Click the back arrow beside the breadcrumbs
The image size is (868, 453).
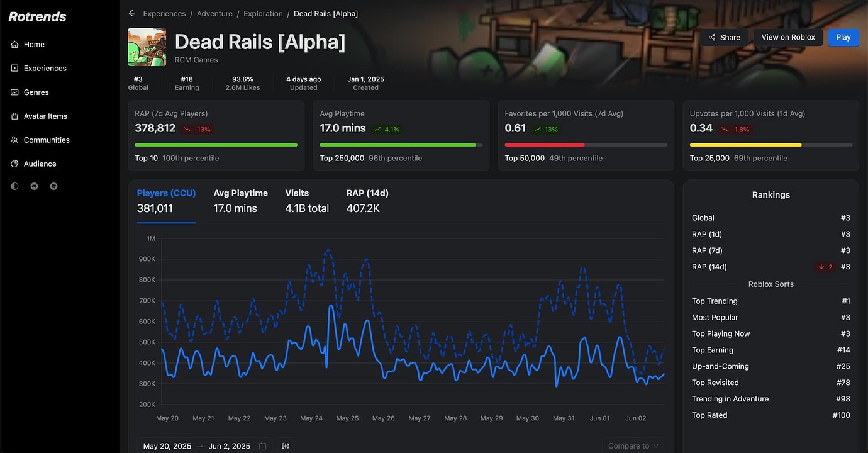(x=131, y=13)
